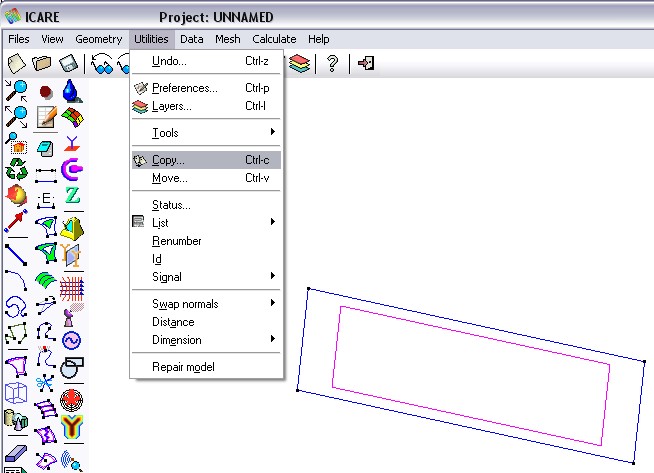Click the exit door arrow icon
Image resolution: width=654 pixels, height=473 pixels.
coord(366,63)
